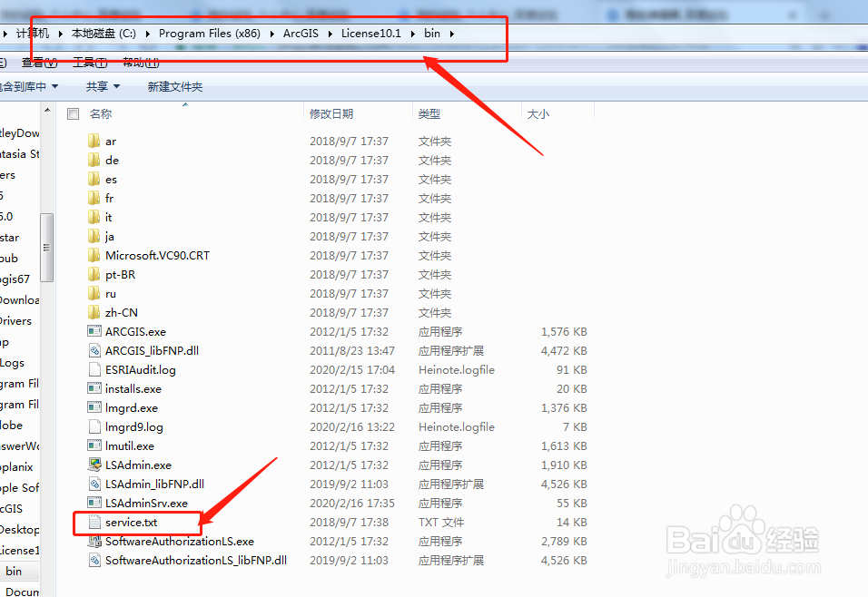Expand the arrow after Program Files (x86)
The width and height of the screenshot is (868, 597).
pos(271,34)
